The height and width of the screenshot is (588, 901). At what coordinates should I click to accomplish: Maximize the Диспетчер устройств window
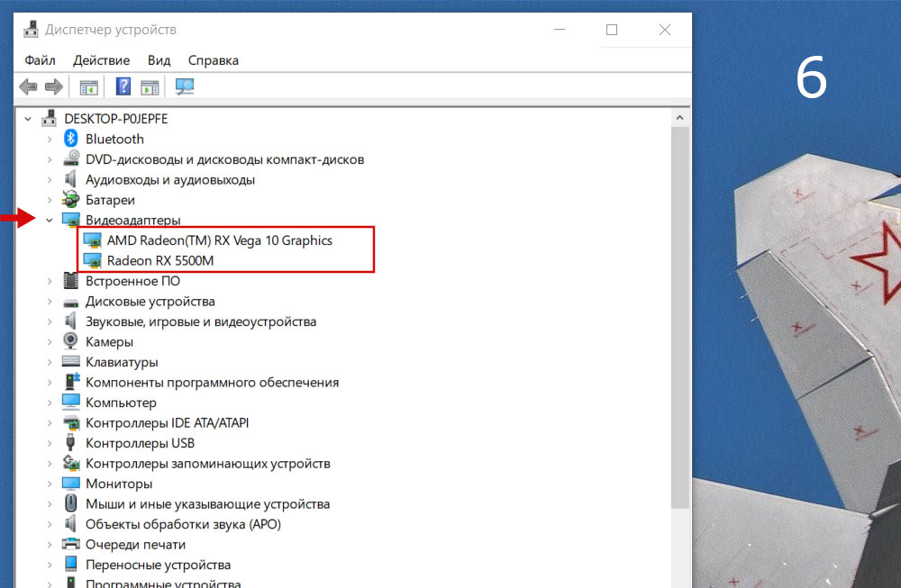click(612, 30)
